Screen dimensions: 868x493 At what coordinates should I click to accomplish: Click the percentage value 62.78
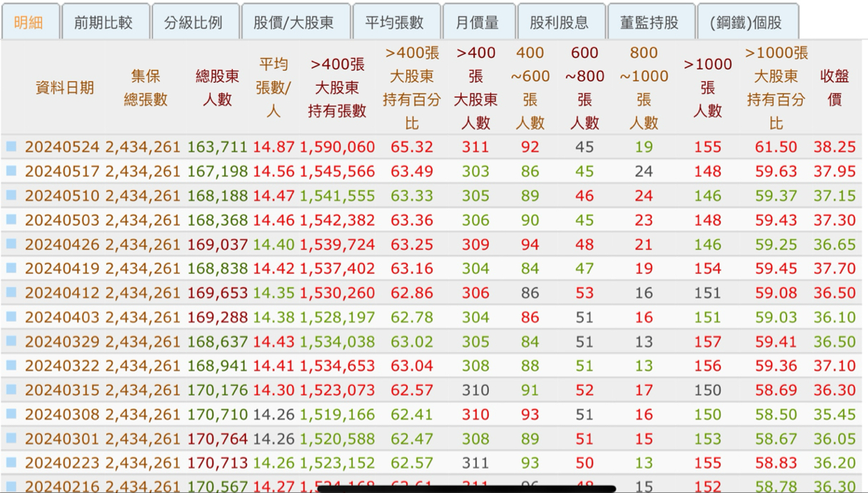[412, 317]
